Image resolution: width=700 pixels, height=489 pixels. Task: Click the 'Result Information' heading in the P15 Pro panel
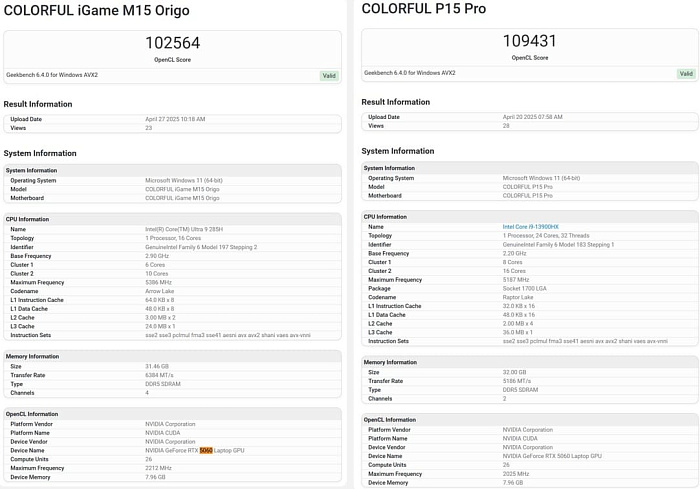coord(396,102)
